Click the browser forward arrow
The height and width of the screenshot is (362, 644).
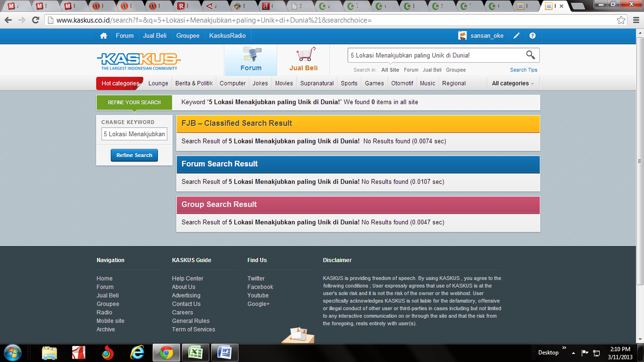(x=22, y=20)
